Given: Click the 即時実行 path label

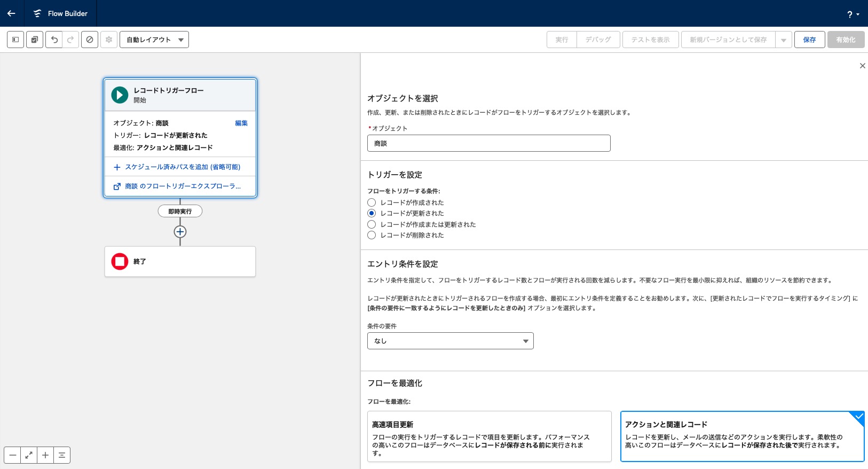Looking at the screenshot, I should click(180, 212).
